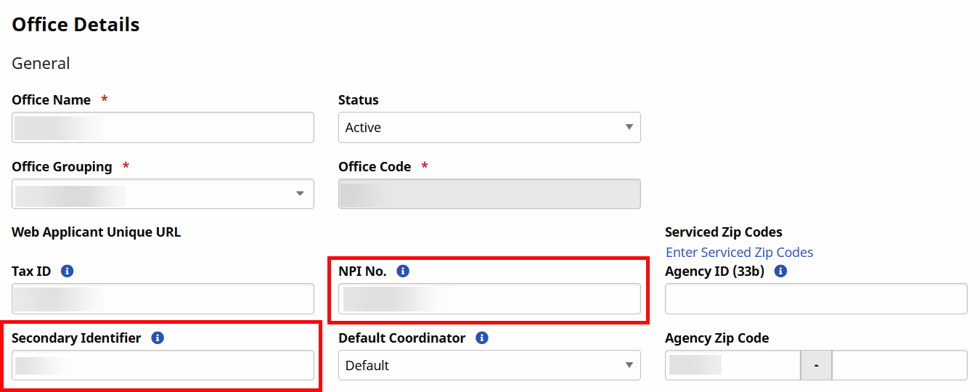Screen dimensions: 980x392
Task: Click the Default Coordinator info icon
Action: (x=482, y=338)
